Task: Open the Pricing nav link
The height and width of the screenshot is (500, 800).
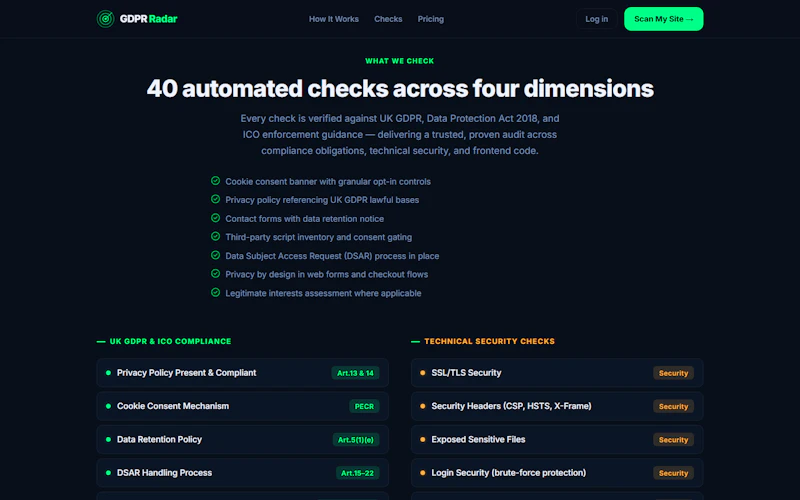Action: tap(431, 19)
